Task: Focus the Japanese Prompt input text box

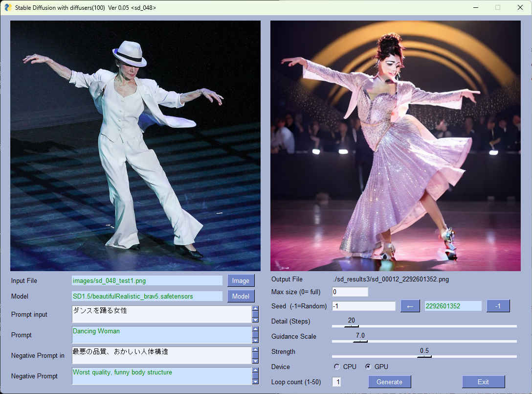Action: 162,314
